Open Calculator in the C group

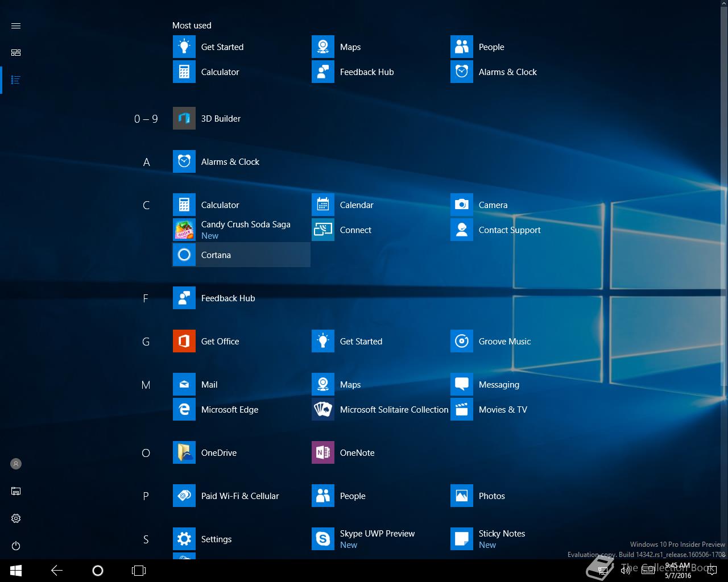[x=241, y=205]
